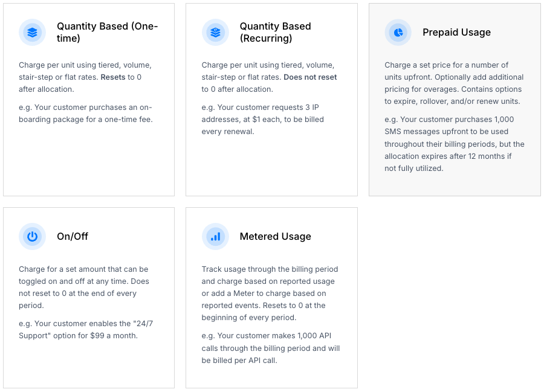The image size is (544, 392).
Task: Click the layers icon on Quantity Based (Recurring)
Action: click(x=215, y=33)
